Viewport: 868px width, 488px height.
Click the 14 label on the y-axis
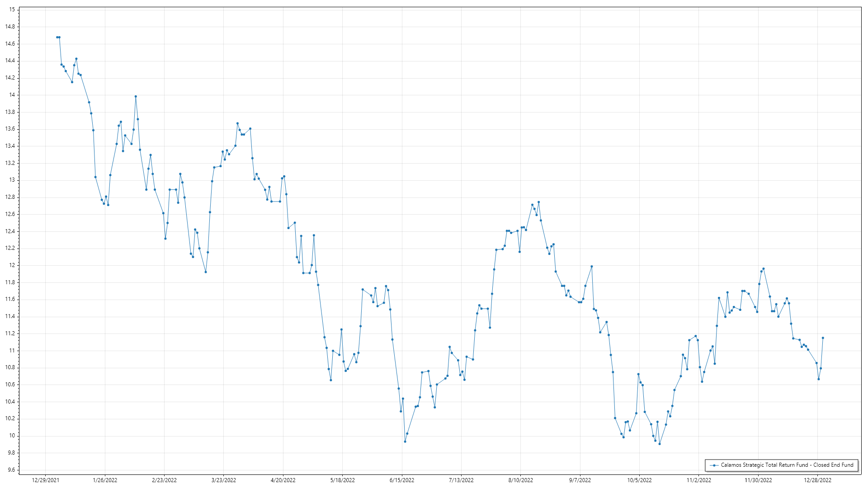click(x=11, y=95)
